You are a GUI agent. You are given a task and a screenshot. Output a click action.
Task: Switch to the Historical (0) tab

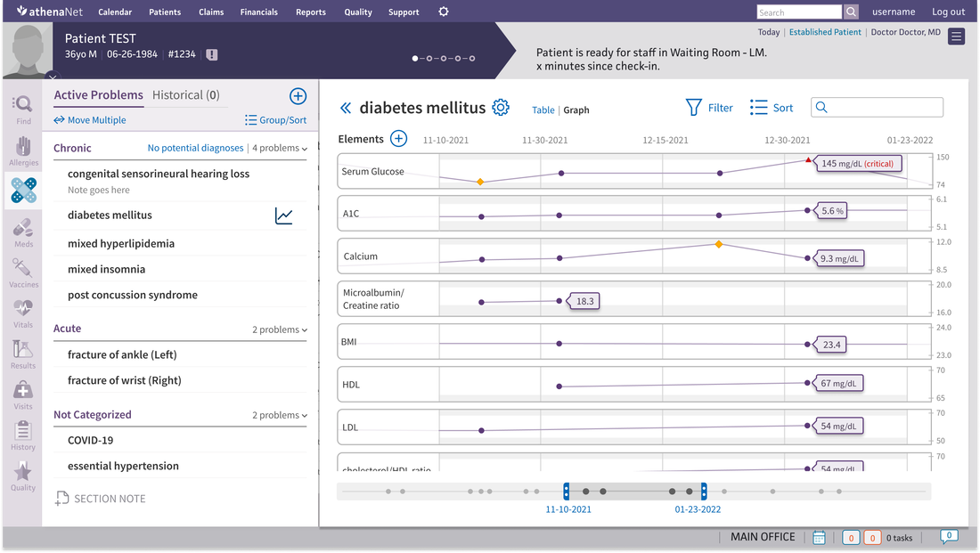(x=185, y=95)
